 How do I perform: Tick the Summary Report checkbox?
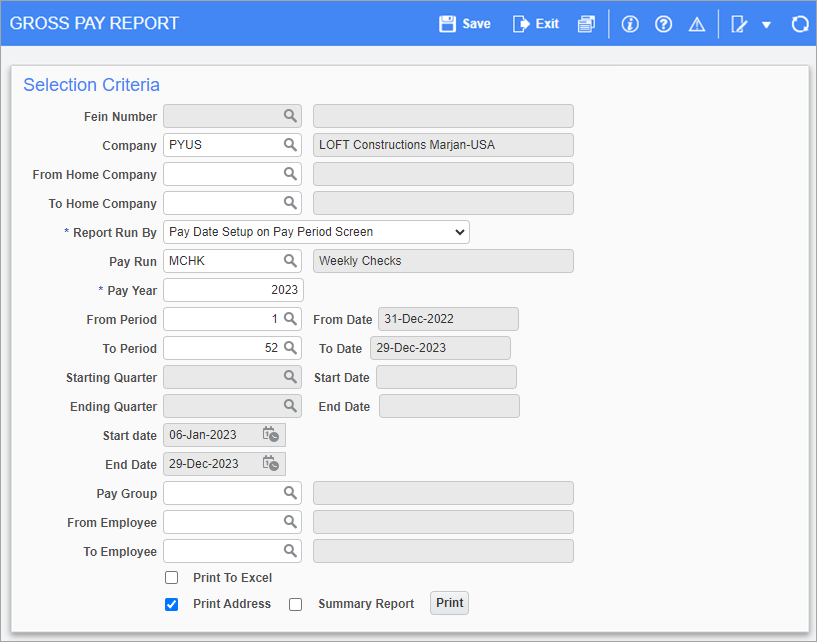(295, 604)
